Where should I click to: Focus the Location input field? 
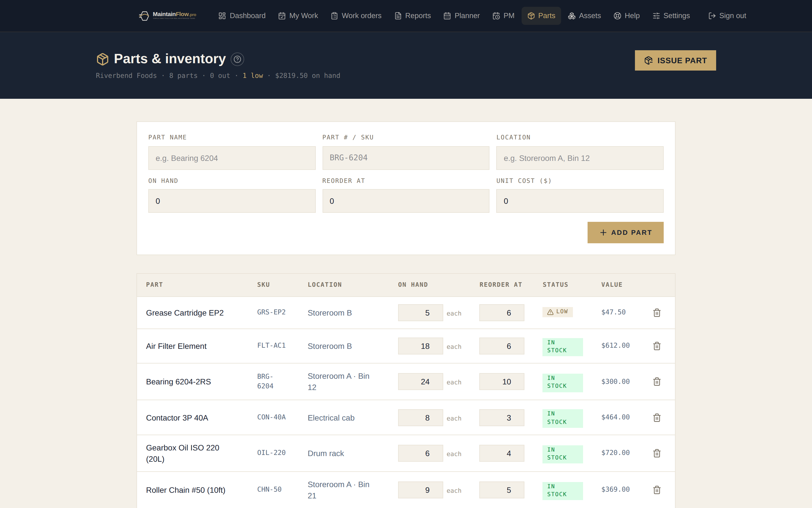pyautogui.click(x=580, y=158)
